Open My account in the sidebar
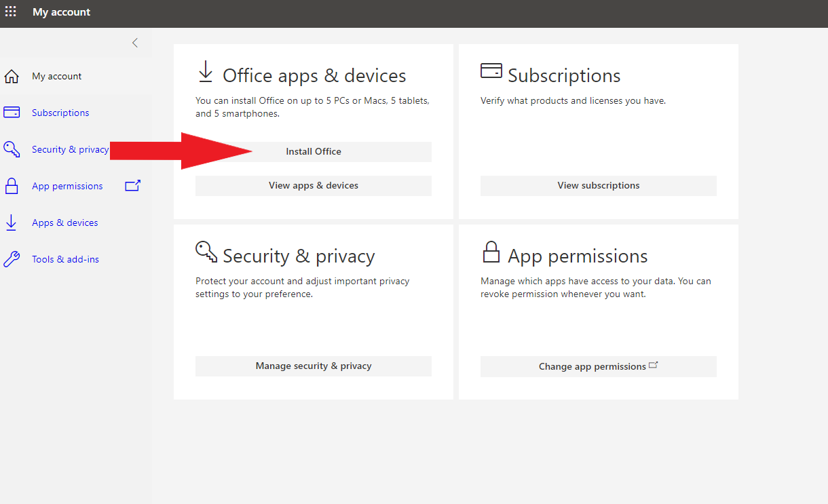 click(57, 77)
